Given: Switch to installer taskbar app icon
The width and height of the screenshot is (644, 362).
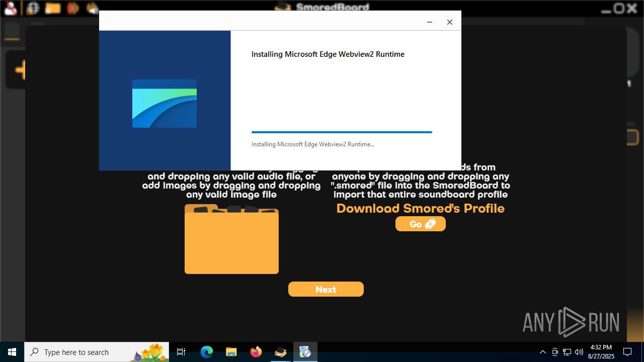Looking at the screenshot, I should (305, 352).
